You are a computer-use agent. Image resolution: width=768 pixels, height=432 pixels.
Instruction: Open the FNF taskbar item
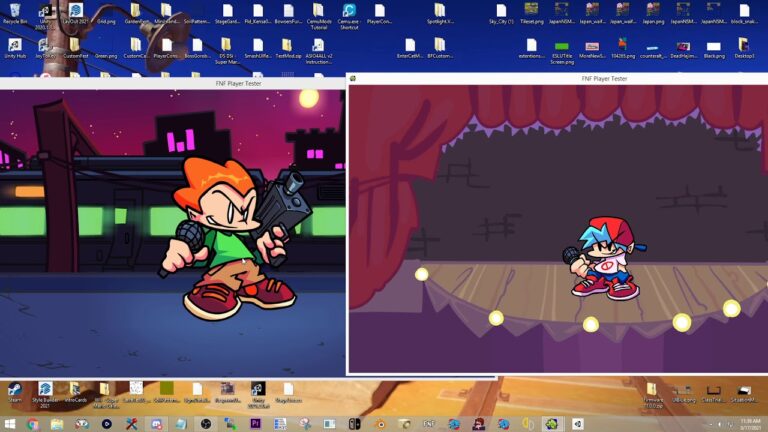(x=429, y=424)
